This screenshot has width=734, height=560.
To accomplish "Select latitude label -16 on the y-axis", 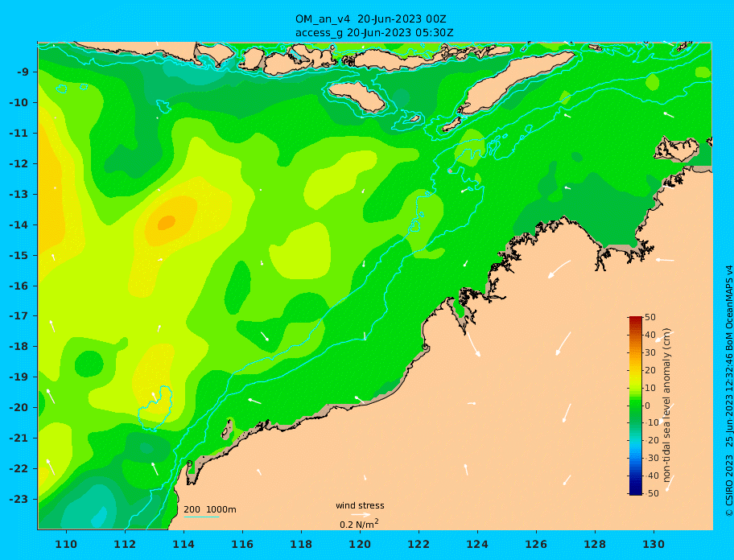I will (21, 286).
